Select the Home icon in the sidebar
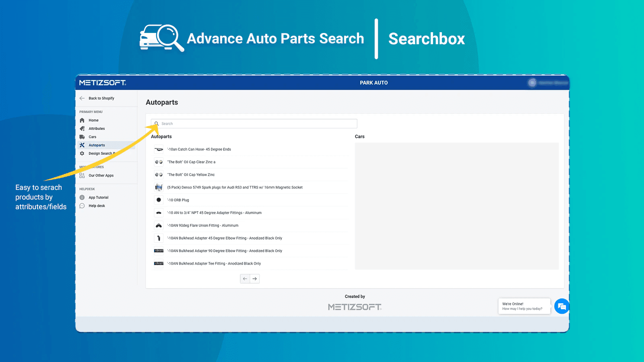The height and width of the screenshot is (362, 644). [x=83, y=120]
